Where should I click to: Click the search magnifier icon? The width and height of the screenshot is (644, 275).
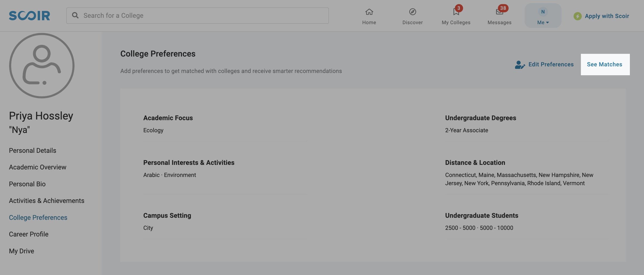[x=75, y=15]
